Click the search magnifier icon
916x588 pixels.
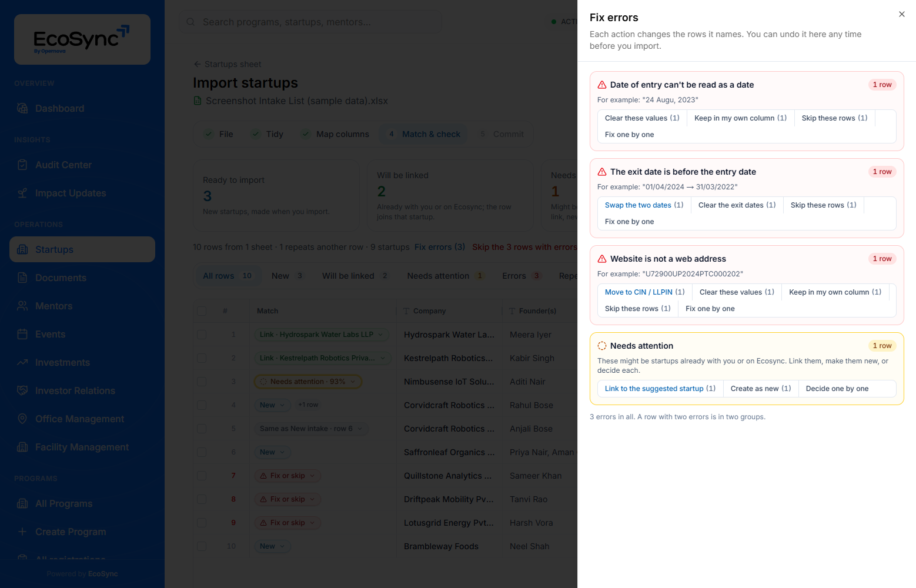click(190, 22)
